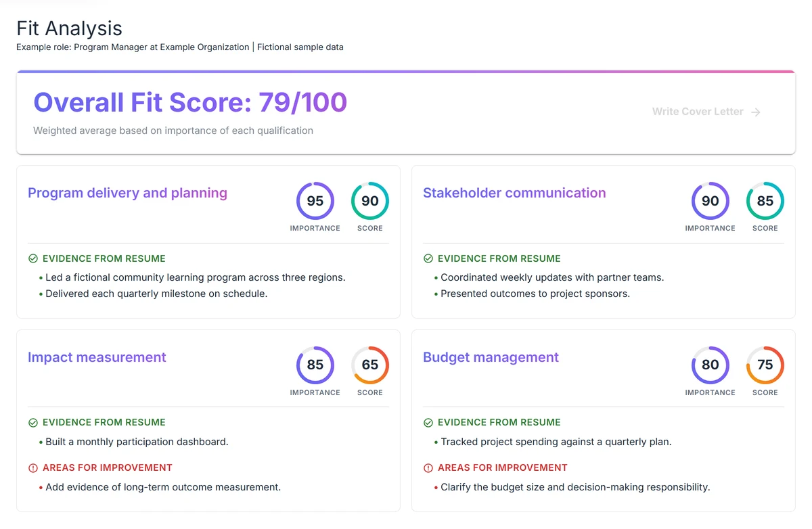Image resolution: width=812 pixels, height=529 pixels.
Task: Click the Weighted average based on importance text
Action: (173, 131)
